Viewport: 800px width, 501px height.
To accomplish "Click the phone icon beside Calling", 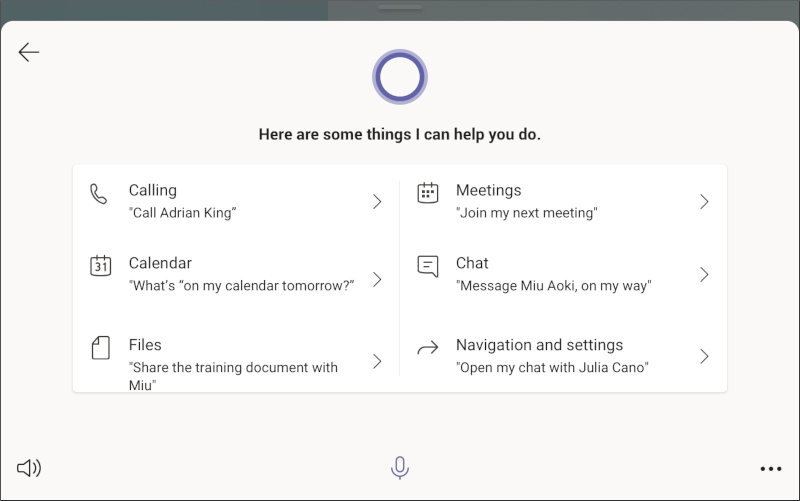I will 98,194.
